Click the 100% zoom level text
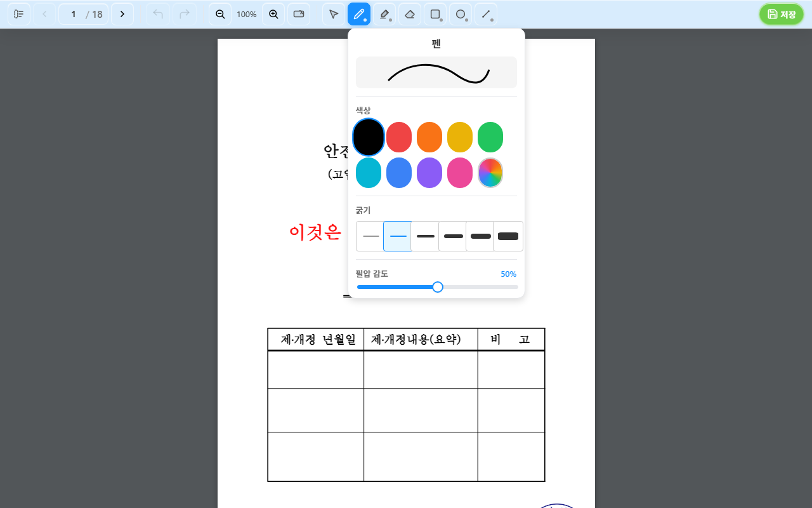 click(247, 15)
